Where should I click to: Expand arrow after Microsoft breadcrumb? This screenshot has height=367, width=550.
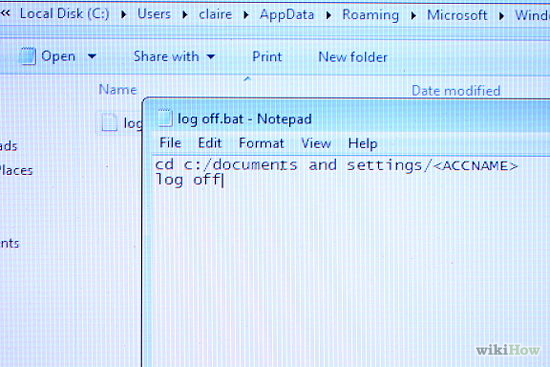pos(502,16)
